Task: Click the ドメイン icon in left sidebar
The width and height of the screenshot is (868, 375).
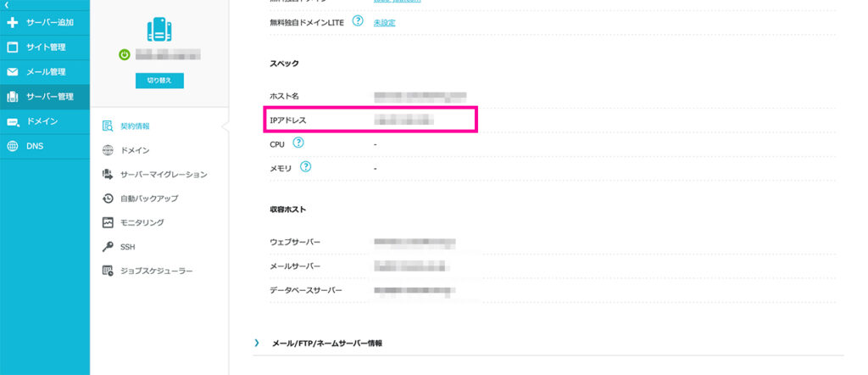Action: coord(12,122)
